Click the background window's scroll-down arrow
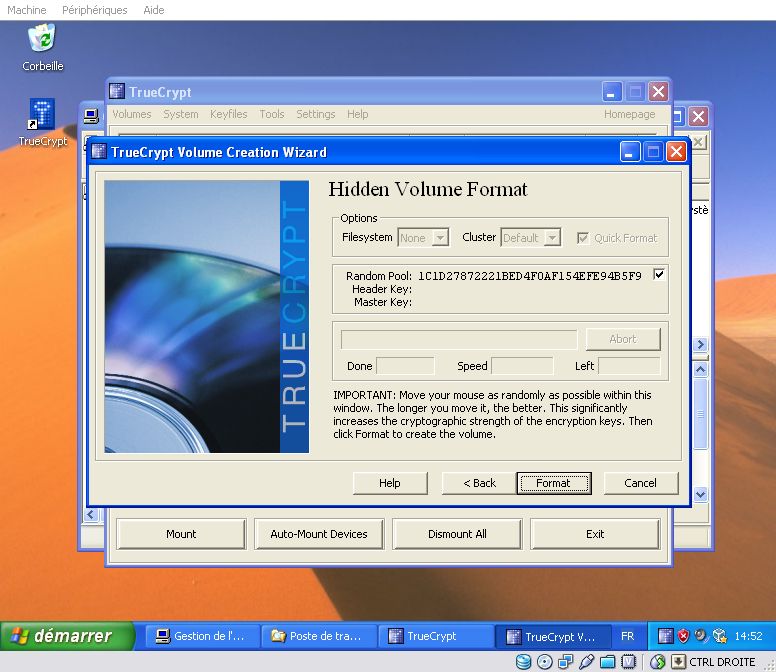The height and width of the screenshot is (672, 776). [700, 494]
